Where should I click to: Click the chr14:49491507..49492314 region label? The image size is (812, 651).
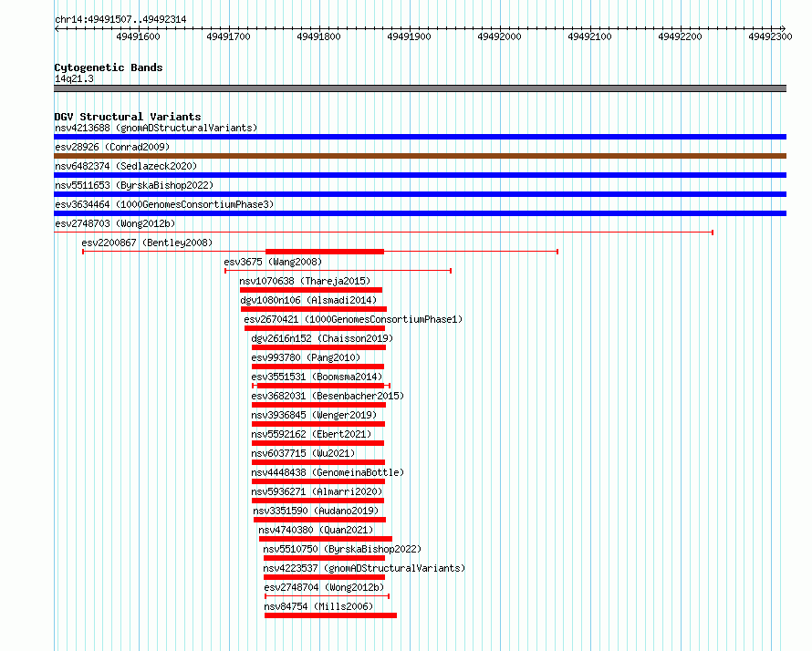120,19
